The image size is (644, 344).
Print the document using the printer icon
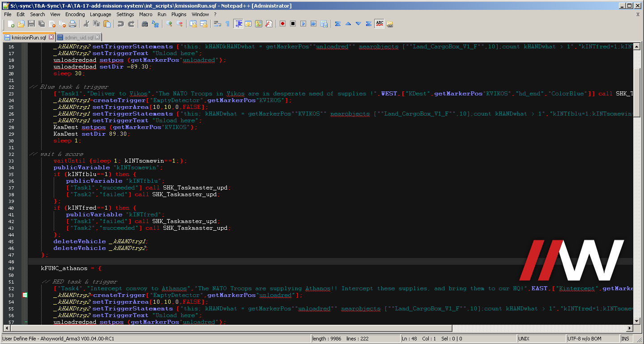click(72, 23)
